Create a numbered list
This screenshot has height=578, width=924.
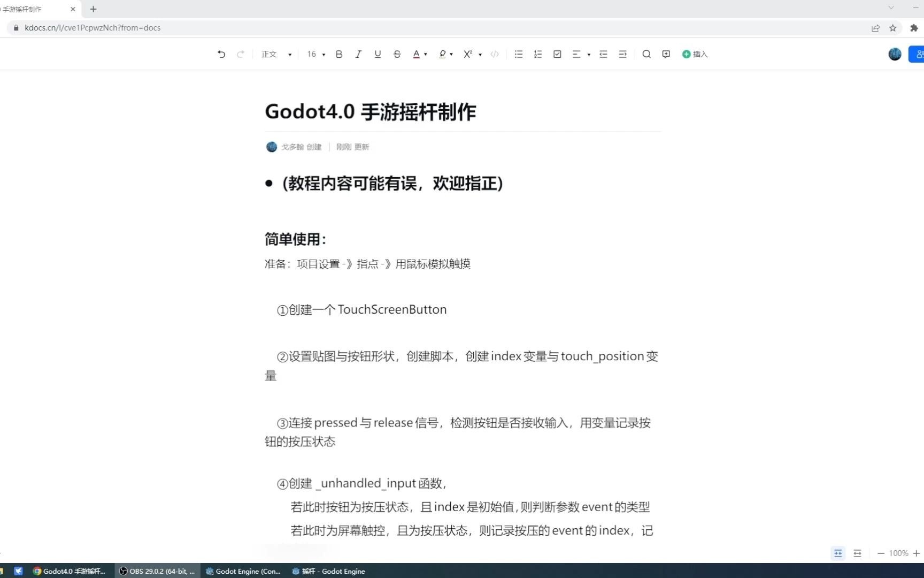(538, 54)
